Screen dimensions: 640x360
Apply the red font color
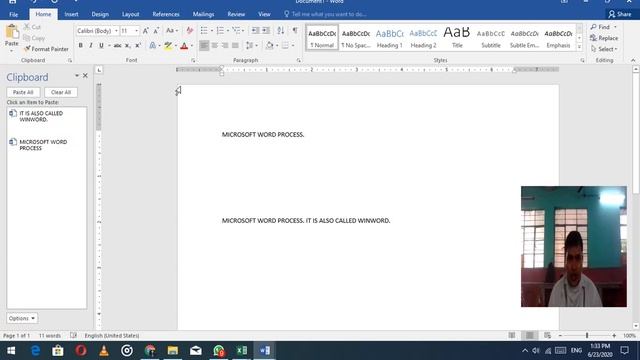click(184, 46)
